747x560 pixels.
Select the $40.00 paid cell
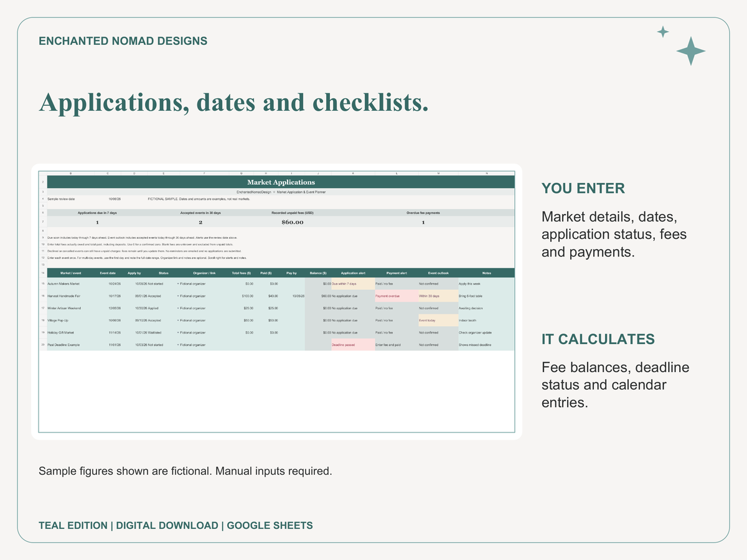point(266,296)
